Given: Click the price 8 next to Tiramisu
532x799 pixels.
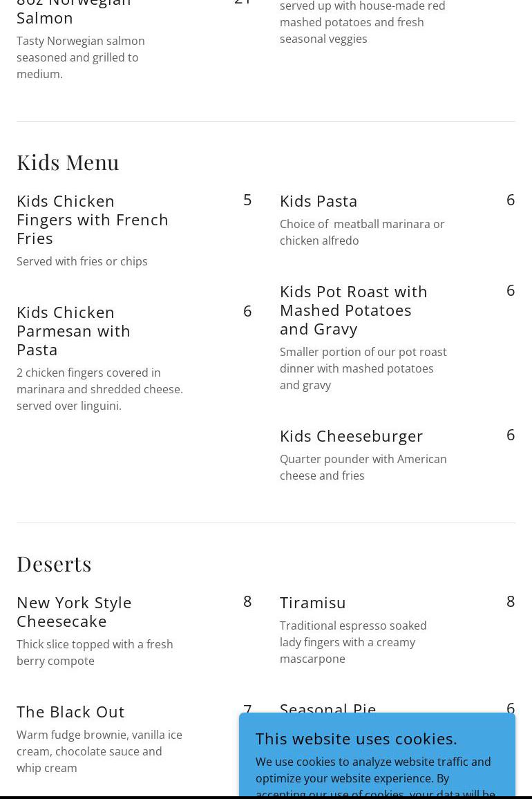Looking at the screenshot, I should pyautogui.click(x=511, y=601).
